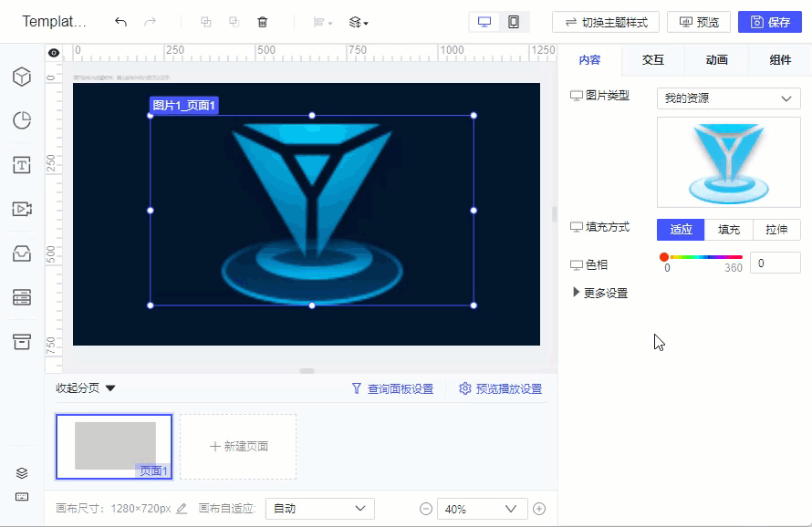Click the canvas horizontal scrollbar handle
The width and height of the screenshot is (812, 527).
coord(307,371)
